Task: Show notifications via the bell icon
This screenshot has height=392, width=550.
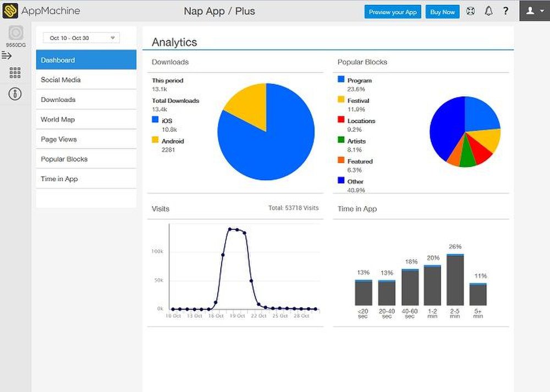Action: pos(488,12)
